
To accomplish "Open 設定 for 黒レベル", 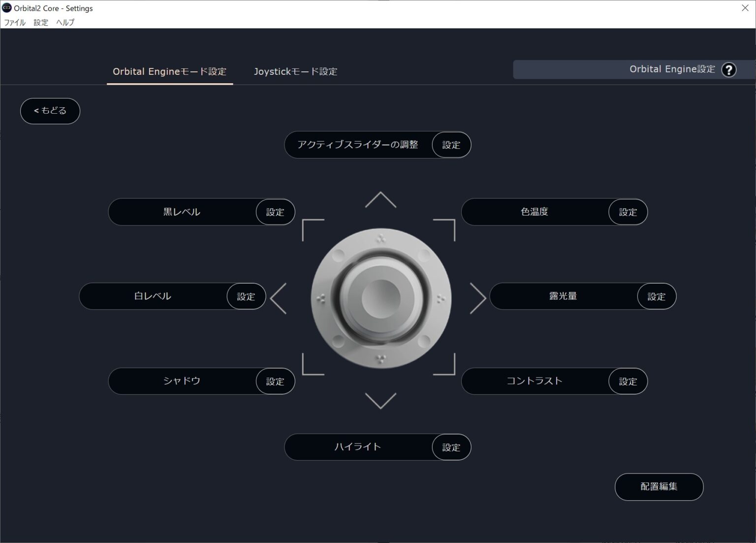I will (x=275, y=212).
